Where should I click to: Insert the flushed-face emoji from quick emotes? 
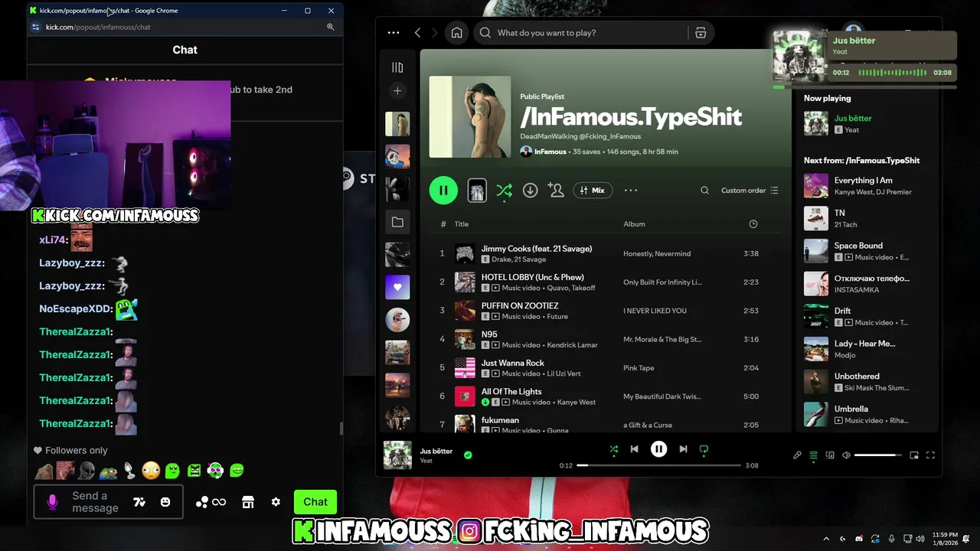[151, 471]
